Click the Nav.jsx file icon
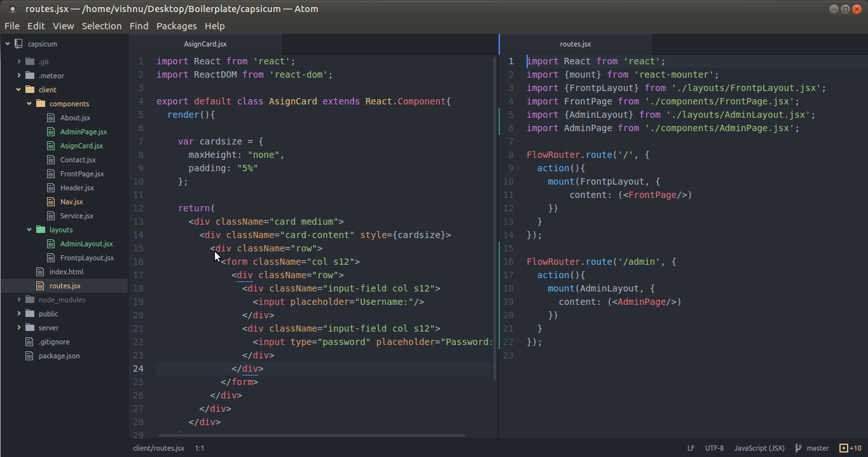Viewport: 868px width, 457px height. click(52, 202)
